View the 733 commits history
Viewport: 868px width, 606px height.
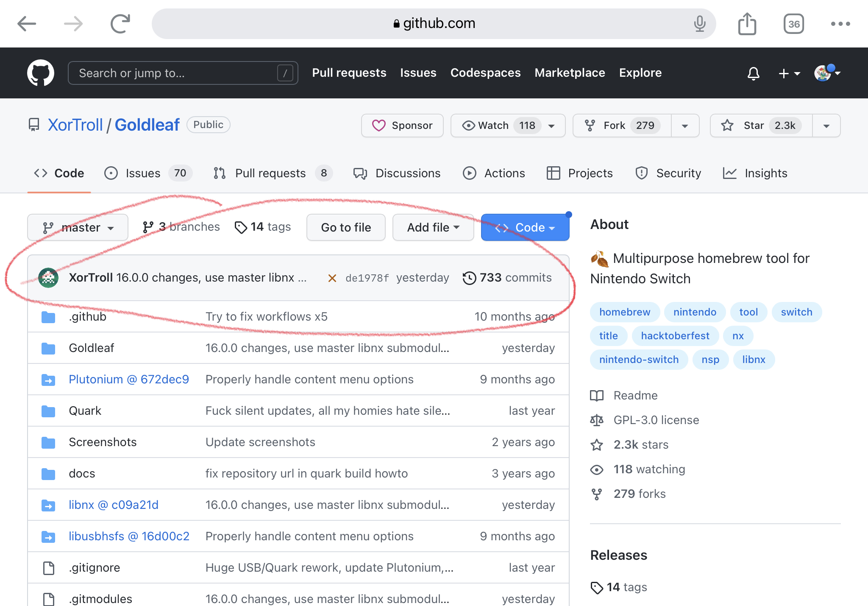pyautogui.click(x=507, y=278)
